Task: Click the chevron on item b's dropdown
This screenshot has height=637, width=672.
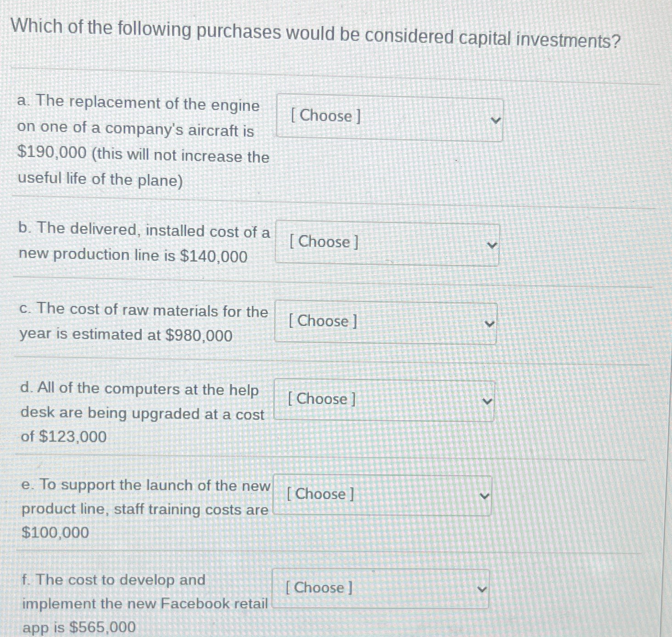Action: tap(491, 245)
